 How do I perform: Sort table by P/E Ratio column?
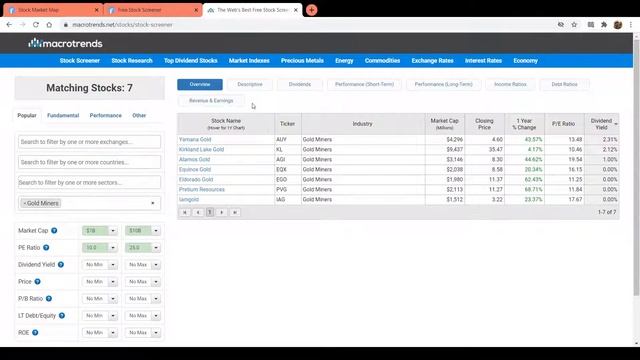tap(564, 124)
